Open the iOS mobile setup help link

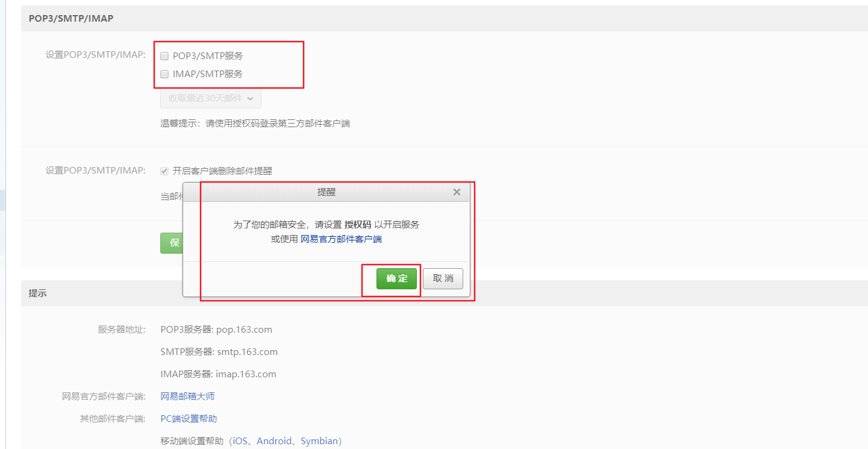click(x=240, y=441)
